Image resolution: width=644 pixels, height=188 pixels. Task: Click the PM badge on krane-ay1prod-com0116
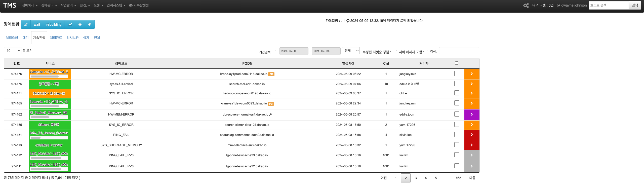(x=271, y=74)
